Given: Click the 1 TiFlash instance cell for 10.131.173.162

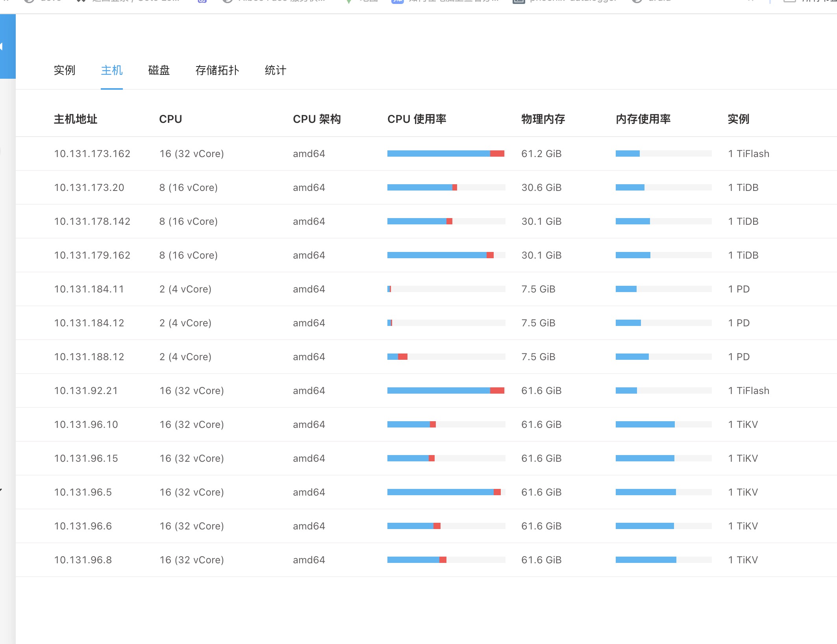Looking at the screenshot, I should click(x=748, y=154).
